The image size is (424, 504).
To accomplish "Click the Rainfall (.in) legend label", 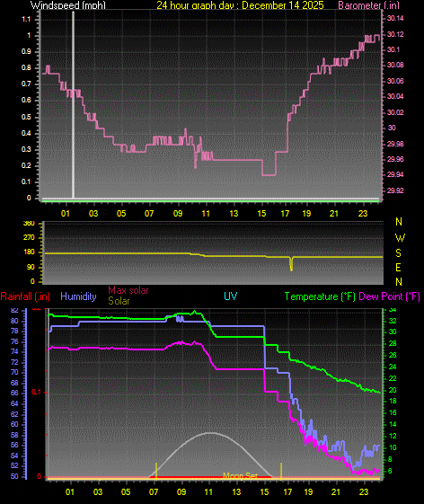I will point(25,296).
